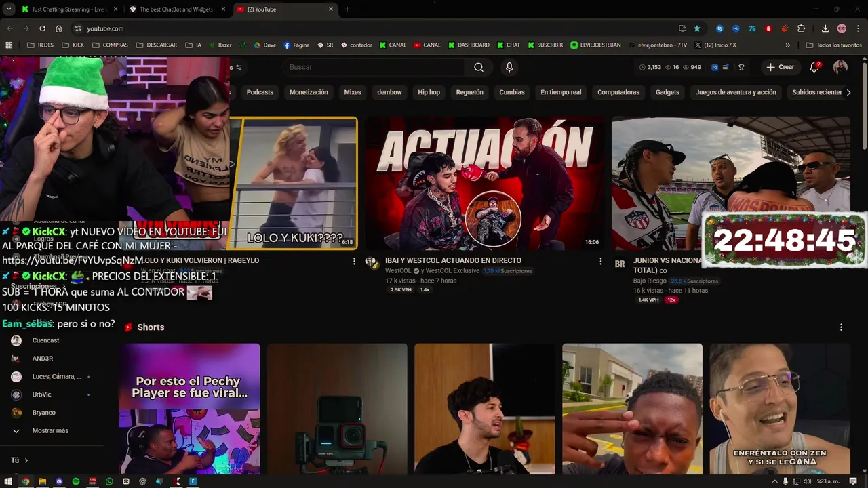Select the Monetización filter chip
This screenshot has height=488, width=868.
pos(309,92)
